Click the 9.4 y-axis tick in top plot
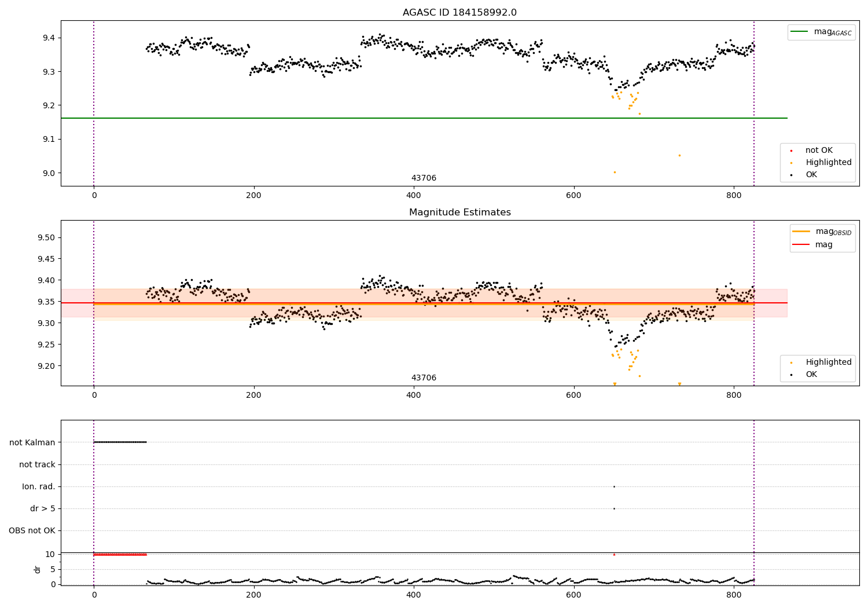This screenshot has width=868, height=608. (x=48, y=38)
